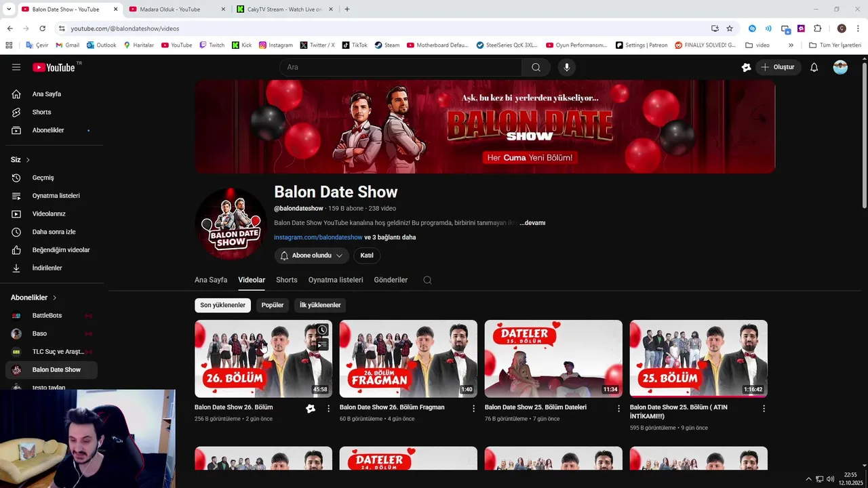Open Chrome three-dot menu
The height and width of the screenshot is (488, 868).
click(859, 28)
